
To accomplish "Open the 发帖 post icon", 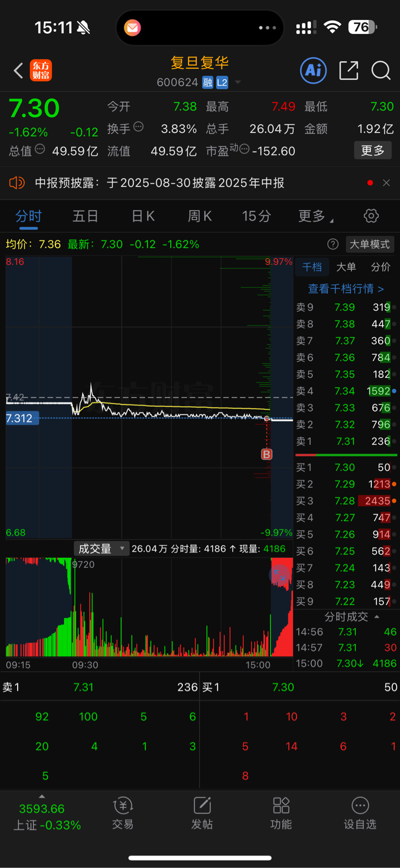I will coord(202,813).
